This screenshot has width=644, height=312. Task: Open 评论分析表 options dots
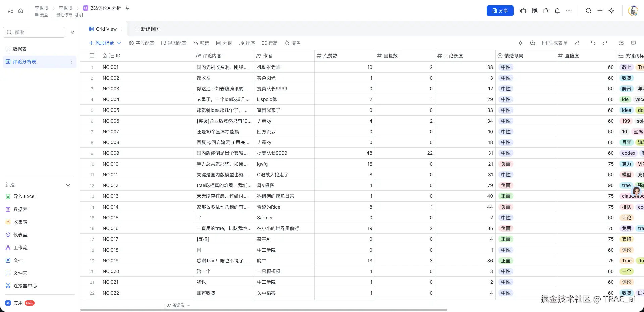71,62
